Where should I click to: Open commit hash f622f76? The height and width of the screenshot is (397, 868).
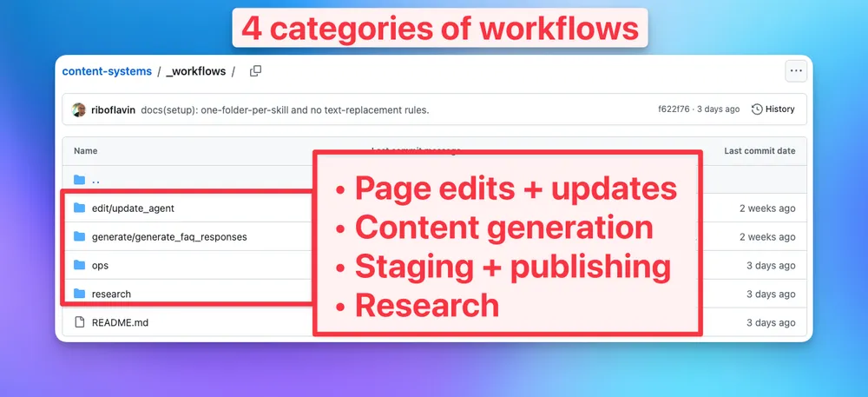pos(674,109)
